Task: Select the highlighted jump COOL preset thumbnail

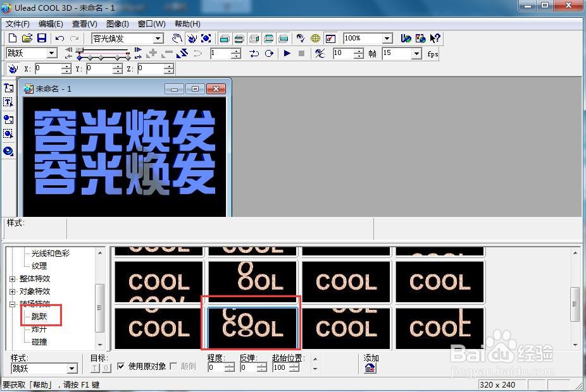Action: point(252,328)
